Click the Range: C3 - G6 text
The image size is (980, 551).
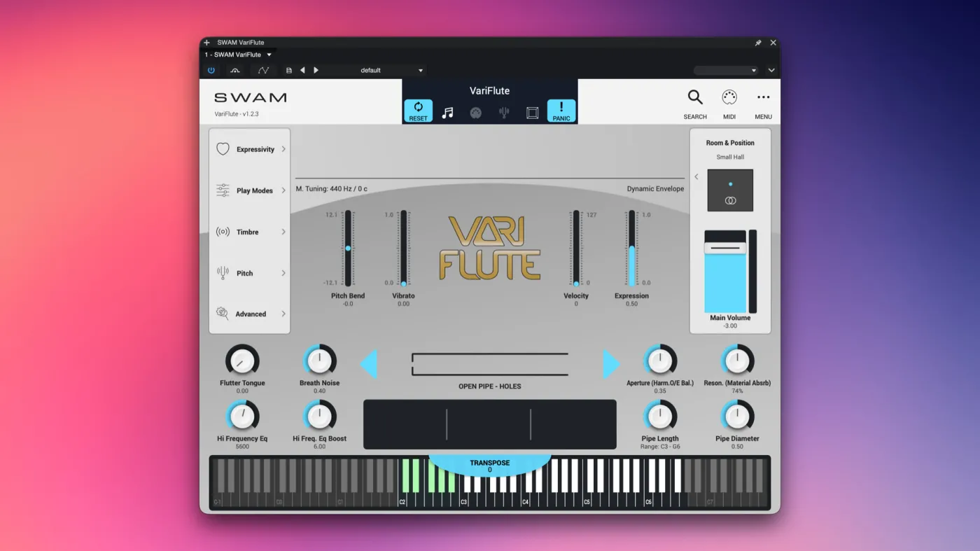660,447
